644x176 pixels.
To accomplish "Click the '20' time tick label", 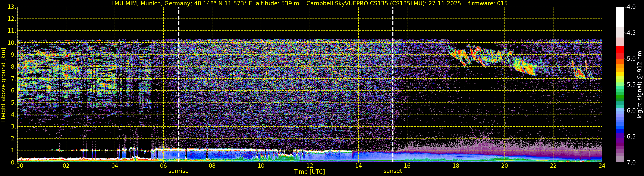I will click(x=505, y=166).
